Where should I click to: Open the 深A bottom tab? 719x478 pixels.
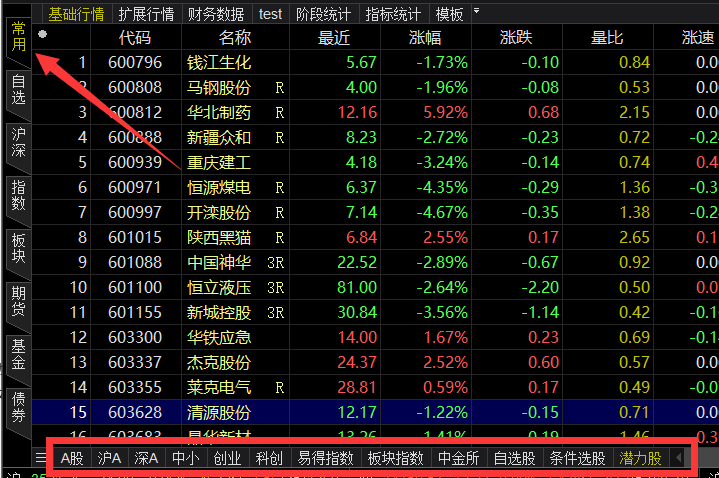pyautogui.click(x=146, y=458)
